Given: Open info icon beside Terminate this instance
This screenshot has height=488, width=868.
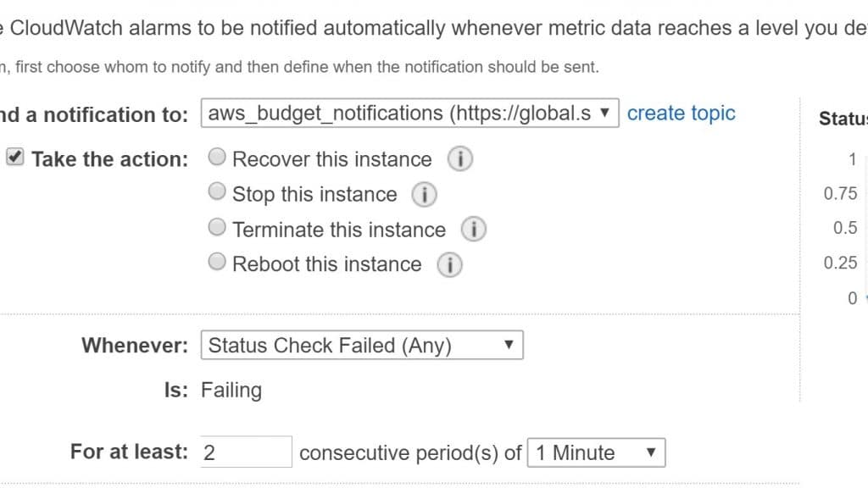Looking at the screenshot, I should (x=474, y=229).
